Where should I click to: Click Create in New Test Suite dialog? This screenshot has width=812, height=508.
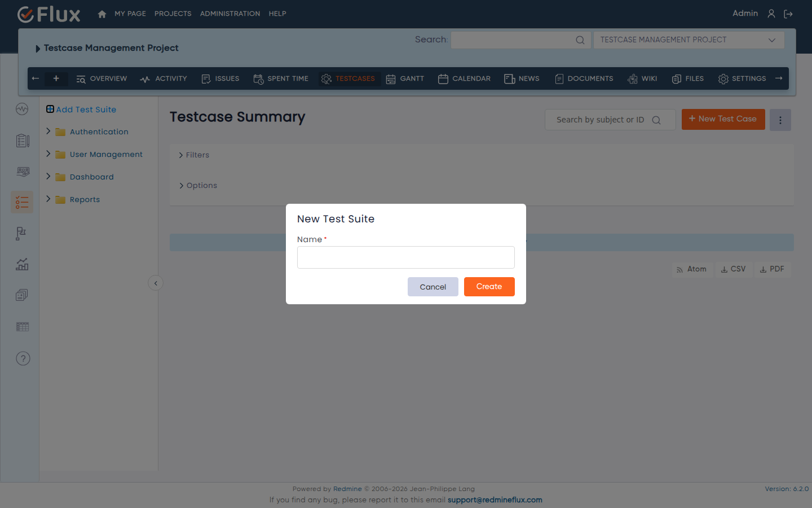(489, 287)
